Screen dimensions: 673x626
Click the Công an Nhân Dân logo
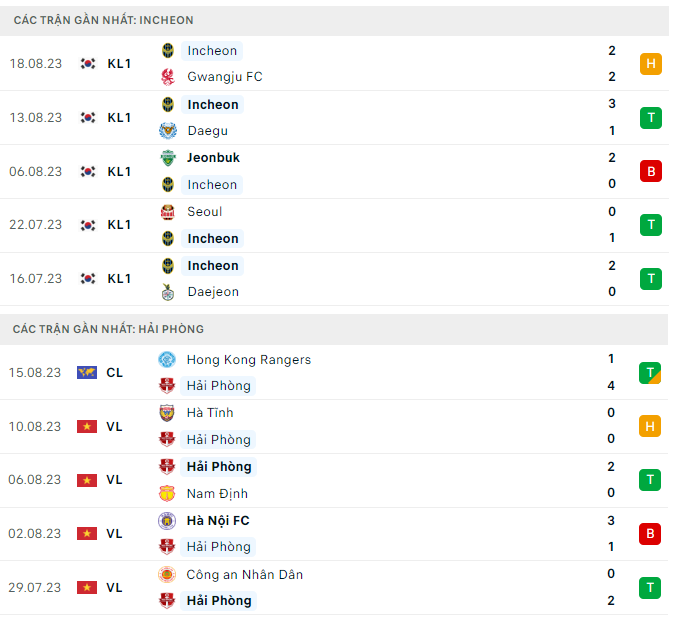click(167, 574)
